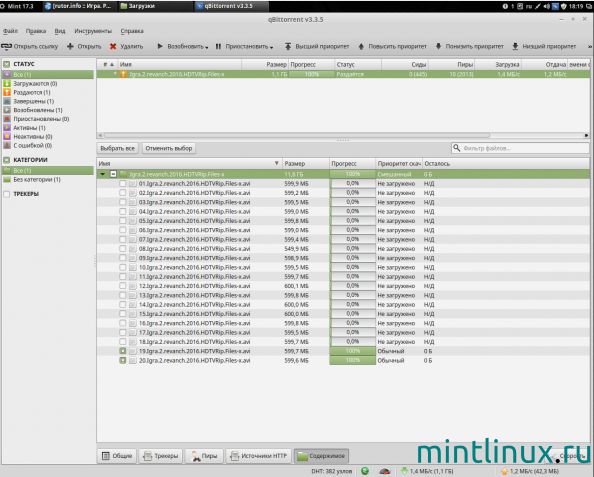Sort torrents by the Сиды column header
Viewport: 594px width, 477px height.
click(405, 64)
